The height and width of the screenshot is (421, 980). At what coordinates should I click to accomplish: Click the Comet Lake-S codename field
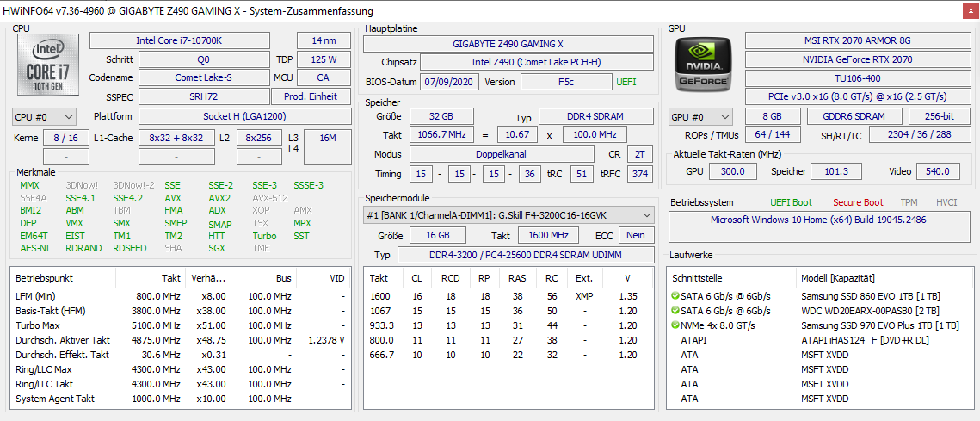tap(204, 77)
